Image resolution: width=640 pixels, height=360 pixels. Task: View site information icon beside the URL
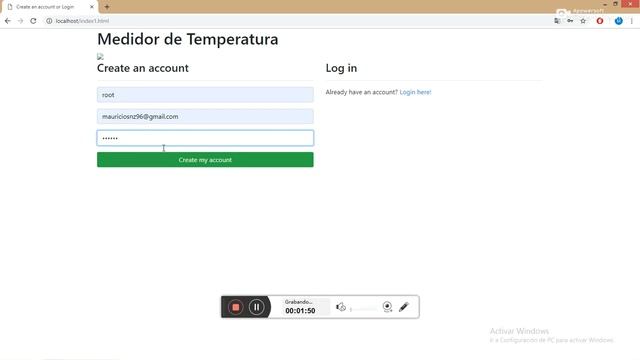[x=49, y=21]
